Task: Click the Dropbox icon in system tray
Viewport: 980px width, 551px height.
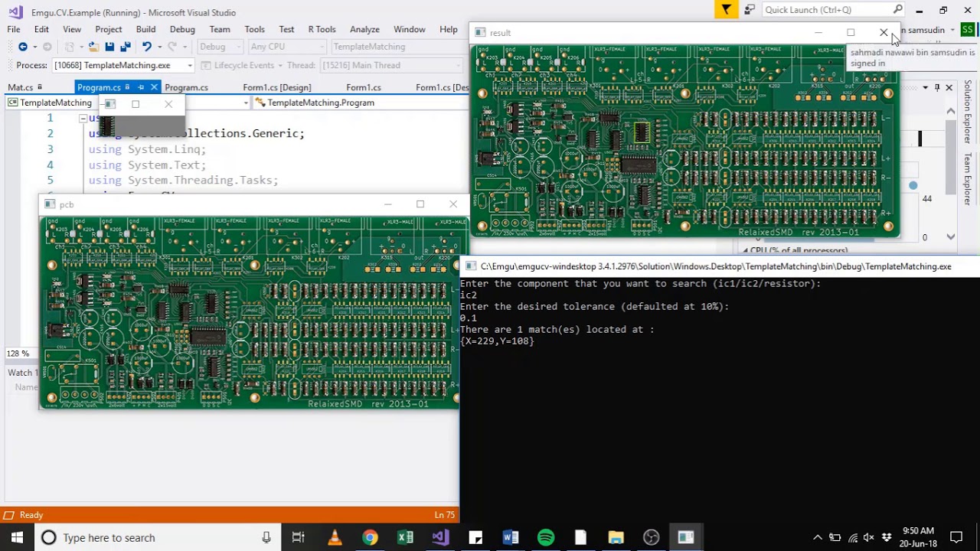Action: point(887,537)
